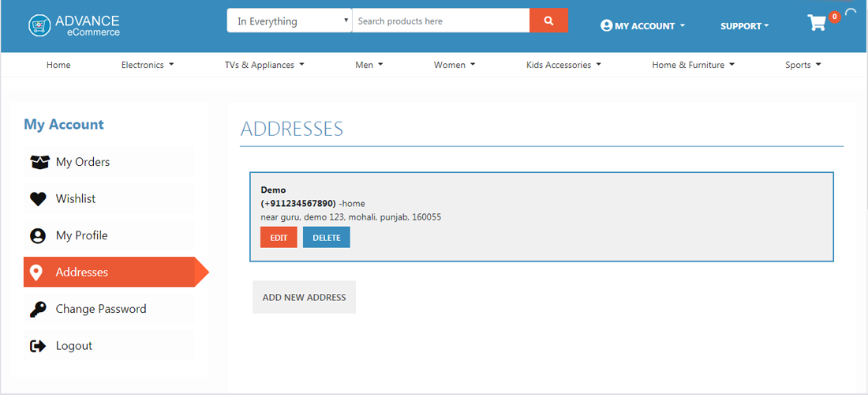The height and width of the screenshot is (395, 868).
Task: Click the My Account user avatar icon
Action: 606,25
